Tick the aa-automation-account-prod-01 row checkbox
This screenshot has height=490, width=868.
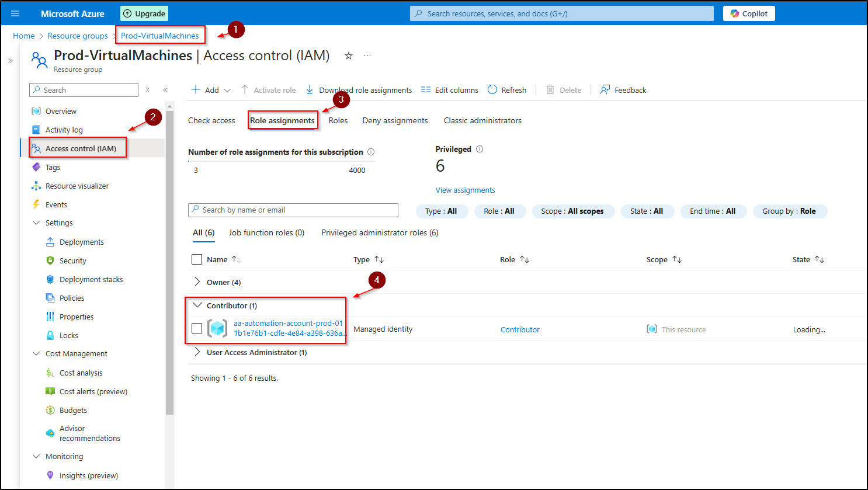[197, 328]
